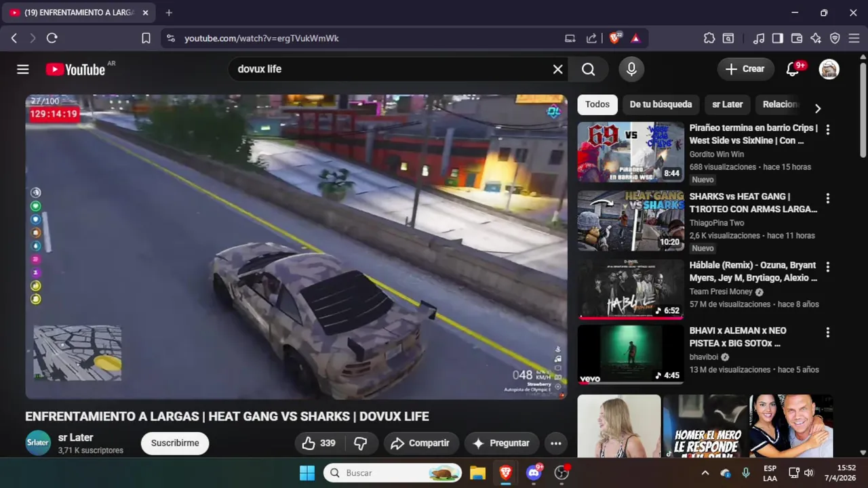Open options menu for BHAVI x ALEMAN
Screen dimensions: 868x488
pyautogui.click(x=827, y=333)
